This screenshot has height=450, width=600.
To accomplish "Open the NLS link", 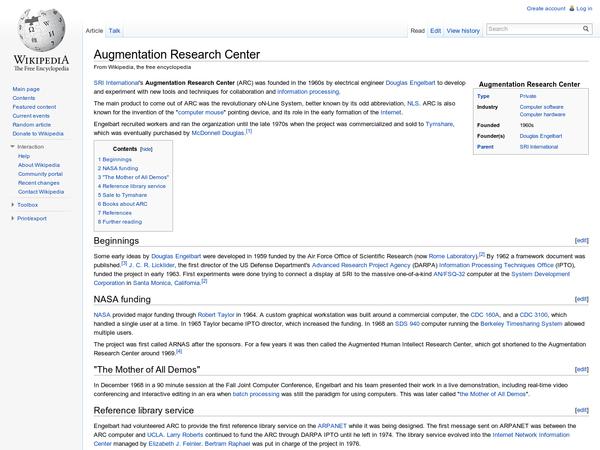I will pyautogui.click(x=413, y=103).
